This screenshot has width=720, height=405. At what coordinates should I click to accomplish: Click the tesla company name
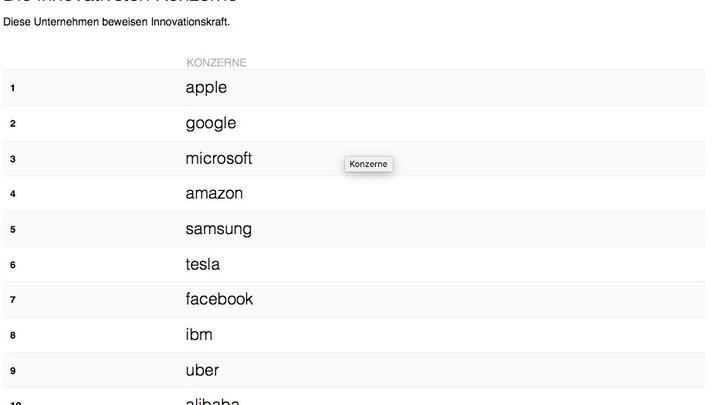coord(202,264)
